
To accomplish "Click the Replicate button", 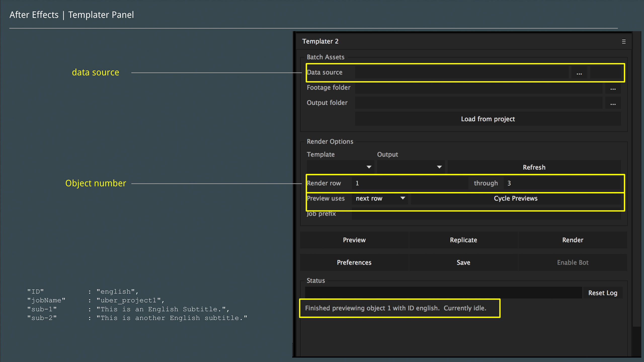I will [x=463, y=240].
